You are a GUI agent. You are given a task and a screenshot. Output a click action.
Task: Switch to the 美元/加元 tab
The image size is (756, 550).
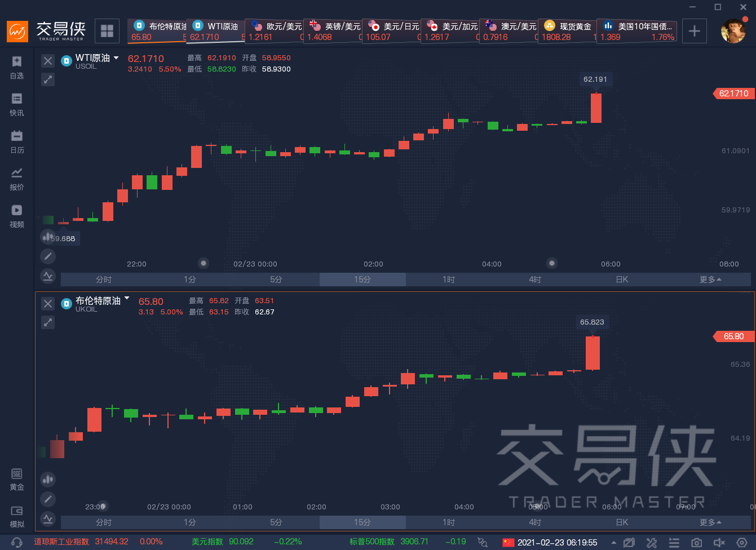pyautogui.click(x=450, y=31)
